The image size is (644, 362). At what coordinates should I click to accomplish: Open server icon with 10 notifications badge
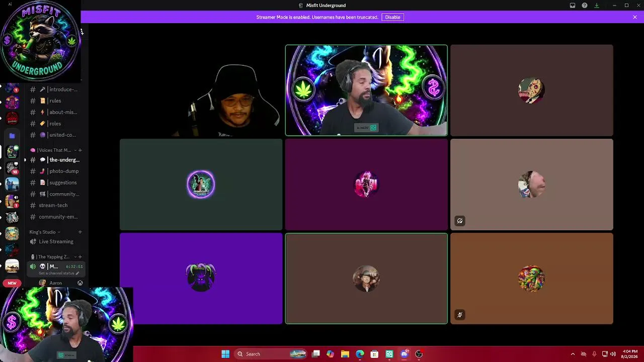12,169
